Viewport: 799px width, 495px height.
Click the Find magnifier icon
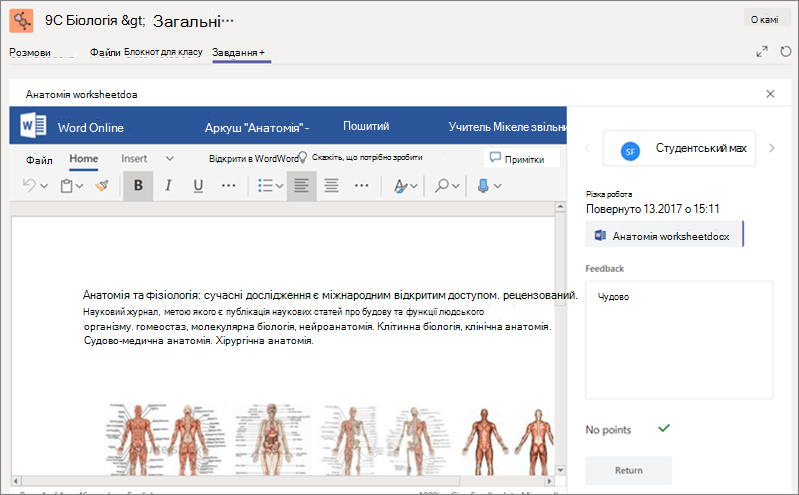point(442,186)
